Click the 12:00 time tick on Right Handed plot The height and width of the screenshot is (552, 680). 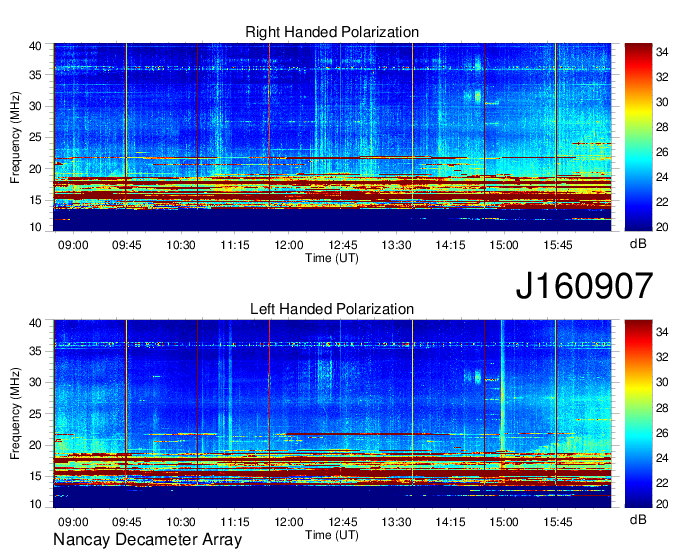pos(289,245)
